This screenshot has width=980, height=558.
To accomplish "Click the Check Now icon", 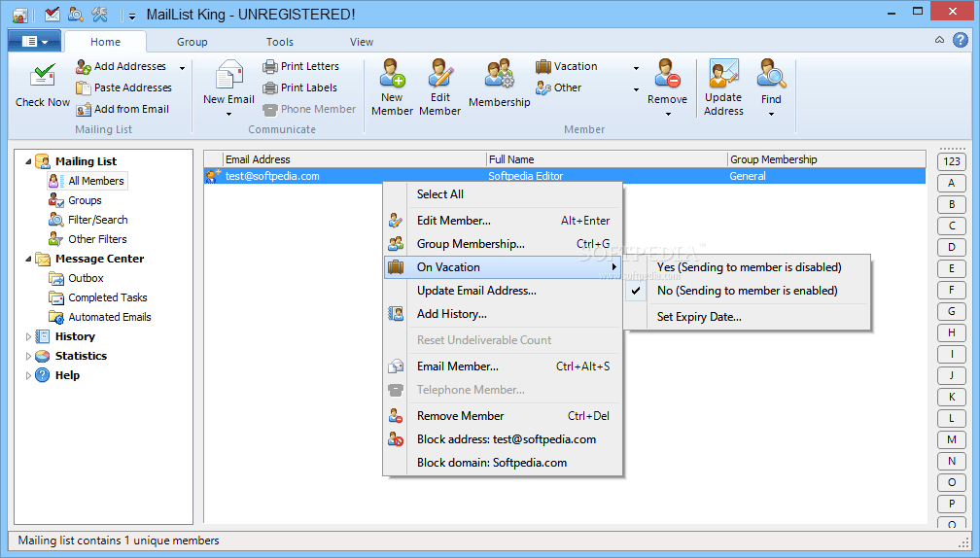I will tap(43, 76).
